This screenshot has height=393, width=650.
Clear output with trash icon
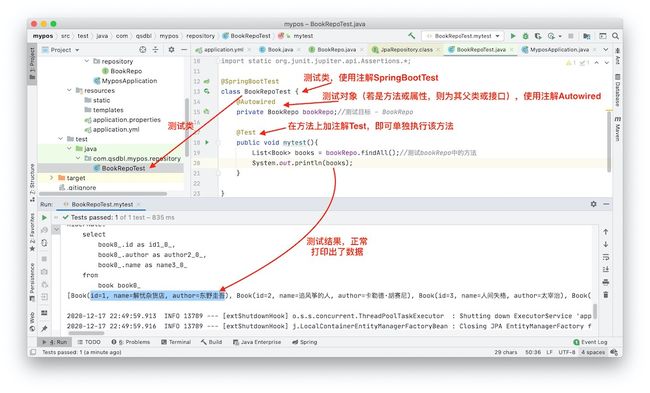[x=606, y=295]
